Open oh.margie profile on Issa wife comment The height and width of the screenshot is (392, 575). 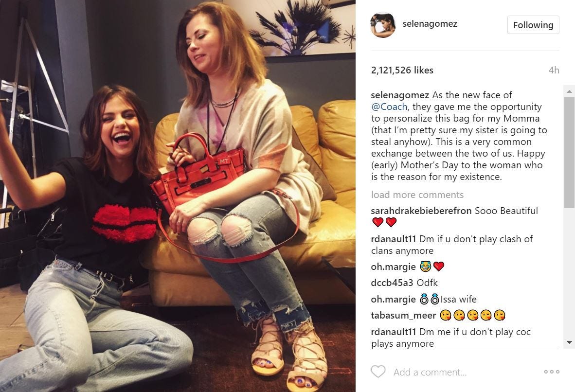(393, 300)
